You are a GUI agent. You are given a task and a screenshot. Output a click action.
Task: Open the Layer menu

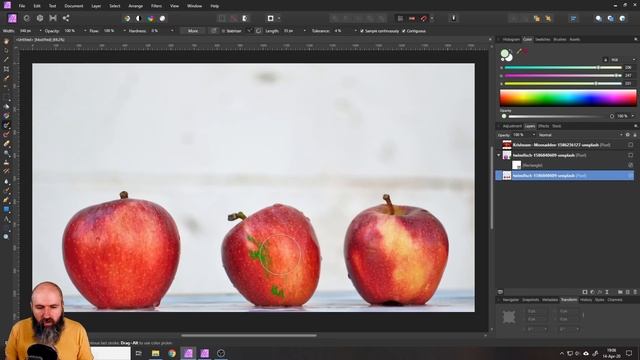pyautogui.click(x=96, y=6)
